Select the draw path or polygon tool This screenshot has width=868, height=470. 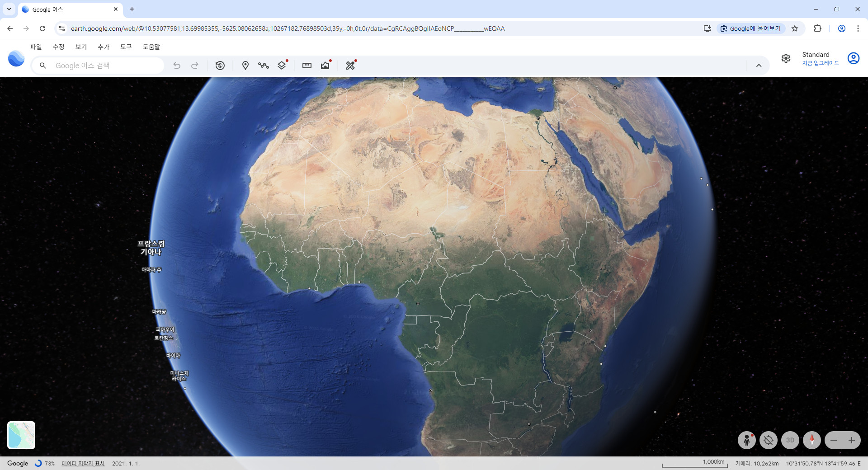click(x=264, y=66)
